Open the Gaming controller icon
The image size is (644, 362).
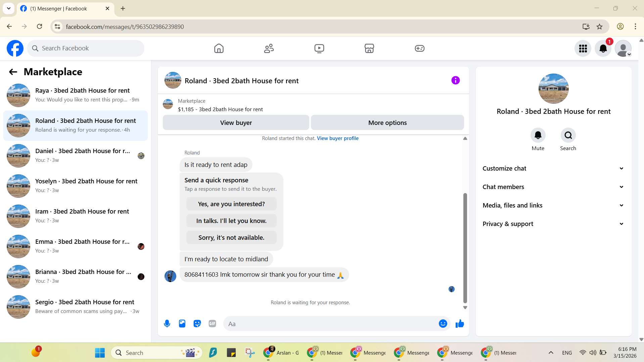click(x=419, y=48)
